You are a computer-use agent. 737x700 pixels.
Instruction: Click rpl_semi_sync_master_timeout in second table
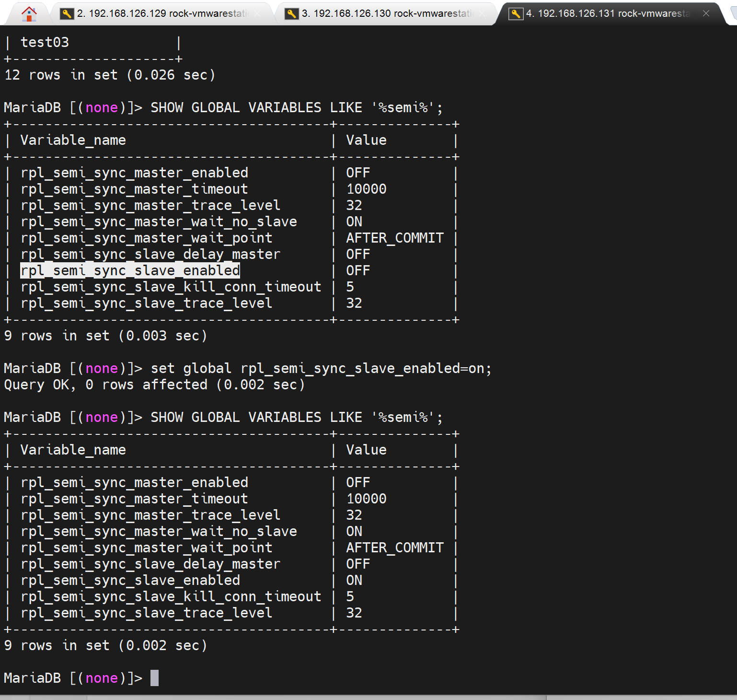click(x=134, y=499)
